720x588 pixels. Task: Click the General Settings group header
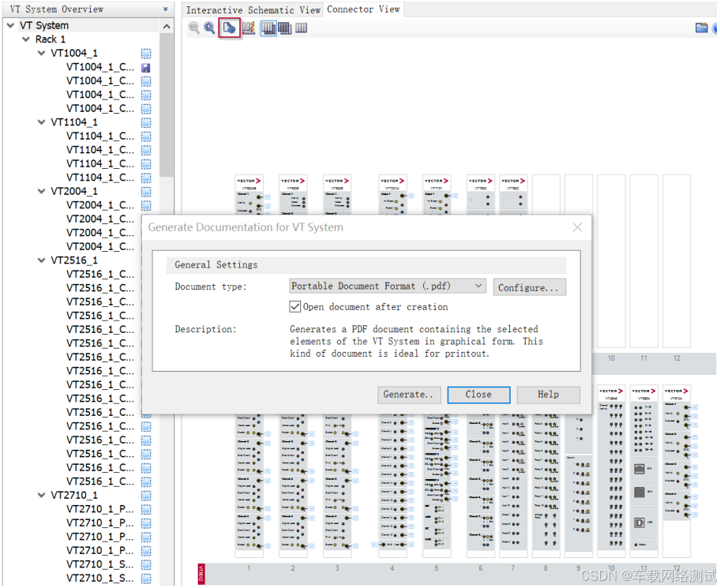coord(366,265)
